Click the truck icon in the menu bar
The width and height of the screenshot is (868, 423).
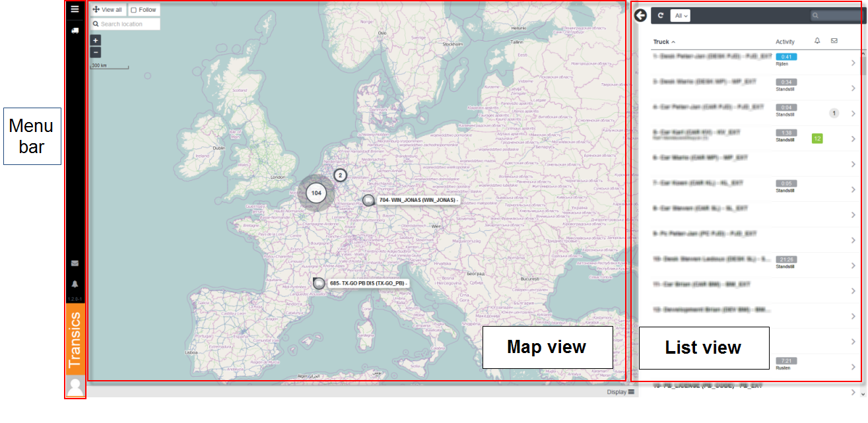point(75,30)
